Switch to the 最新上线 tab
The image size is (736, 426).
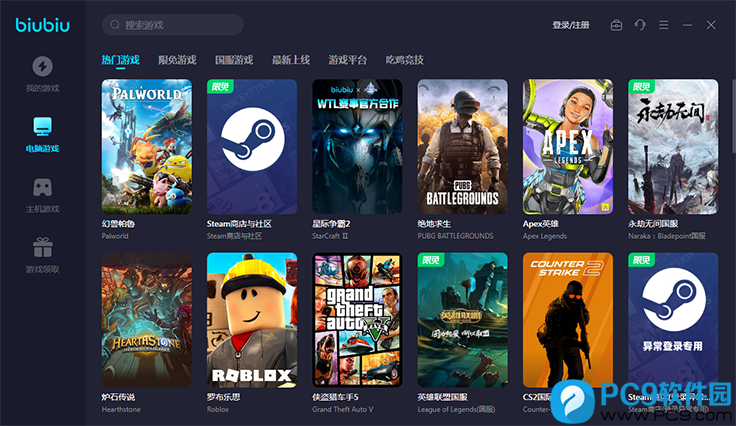(x=291, y=60)
